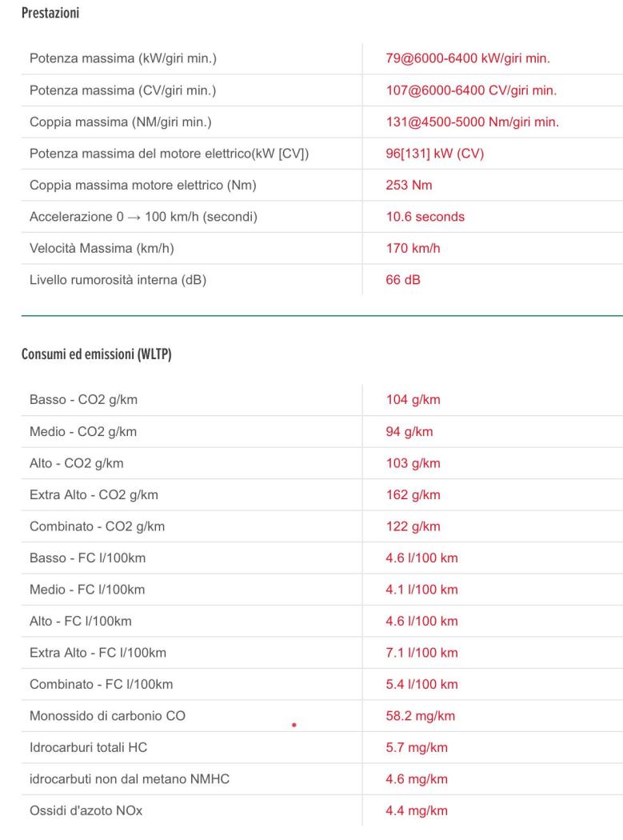Select the Medio - CO2 g/km label
This screenshot has height=840, width=623.
tap(83, 432)
